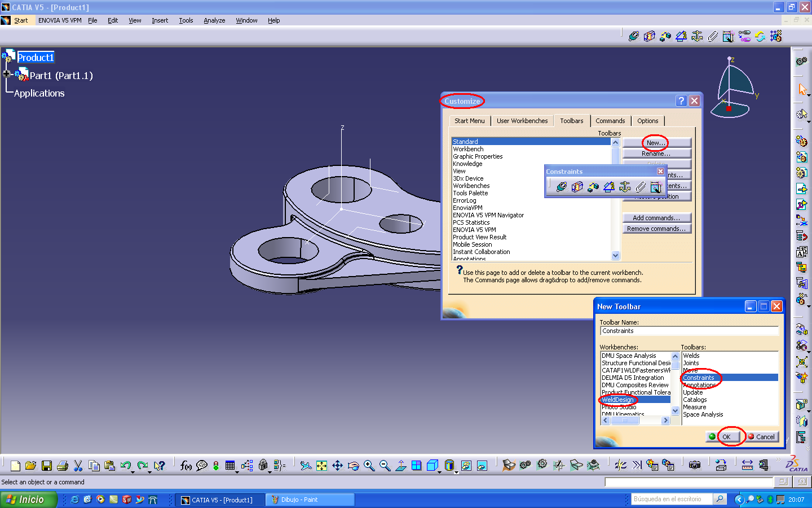Open a file with the folder icon

31,466
